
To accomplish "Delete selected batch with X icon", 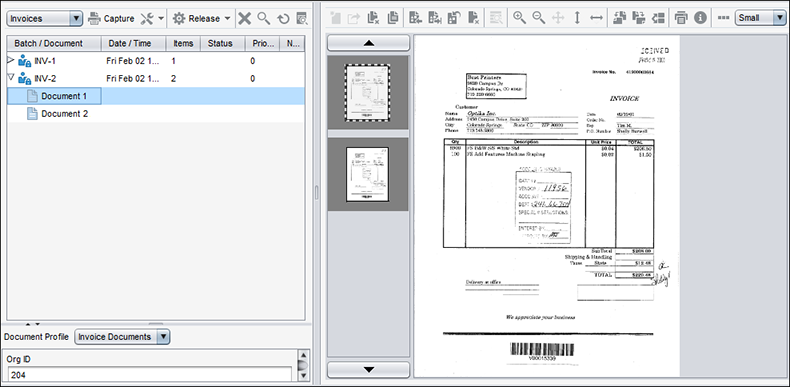I will (245, 19).
